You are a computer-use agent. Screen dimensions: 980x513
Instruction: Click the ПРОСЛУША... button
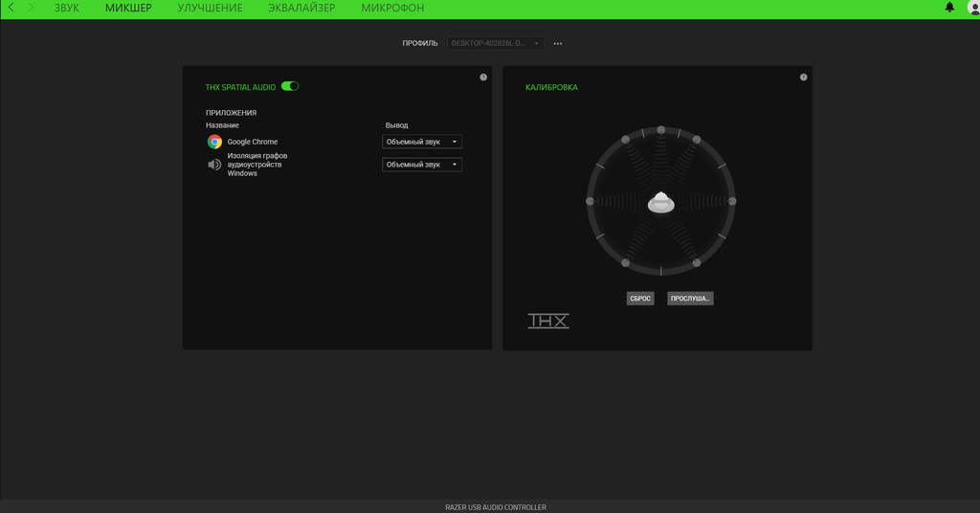tap(690, 299)
